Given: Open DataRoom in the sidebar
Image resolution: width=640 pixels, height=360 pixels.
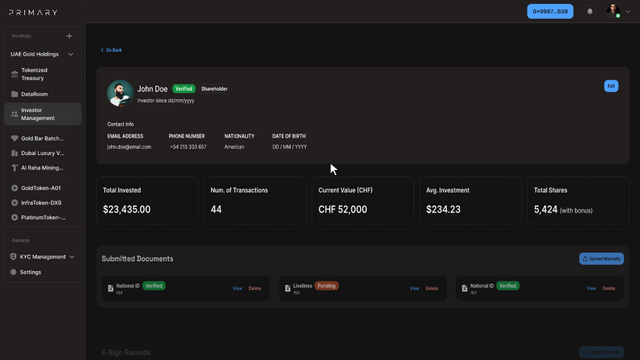Looking at the screenshot, I should coord(42,94).
